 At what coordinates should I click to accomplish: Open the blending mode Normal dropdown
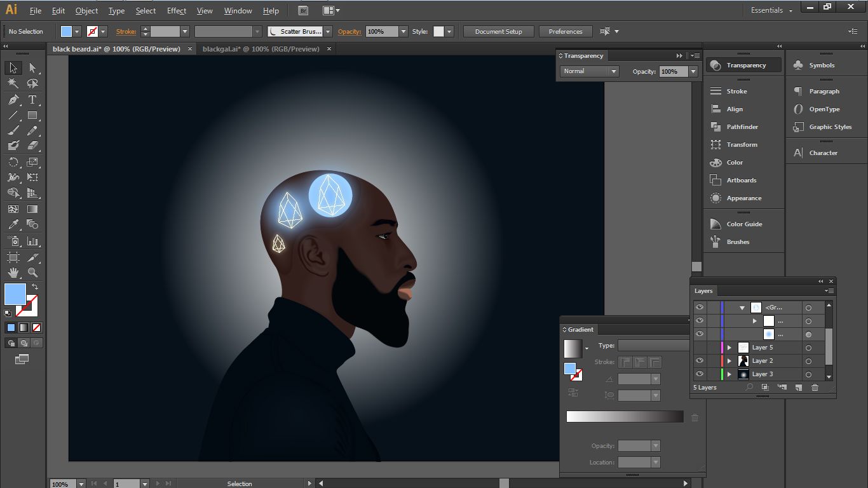coord(590,71)
